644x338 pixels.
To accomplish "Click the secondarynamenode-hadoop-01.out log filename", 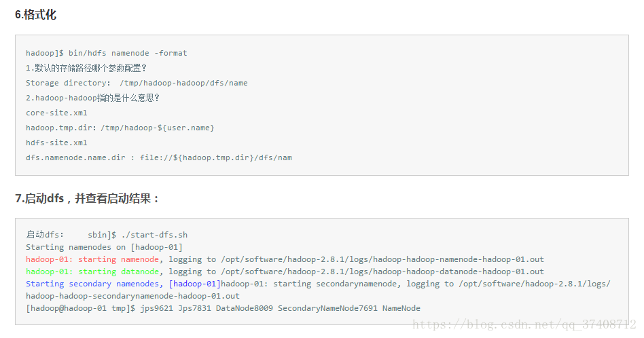I will (132, 296).
